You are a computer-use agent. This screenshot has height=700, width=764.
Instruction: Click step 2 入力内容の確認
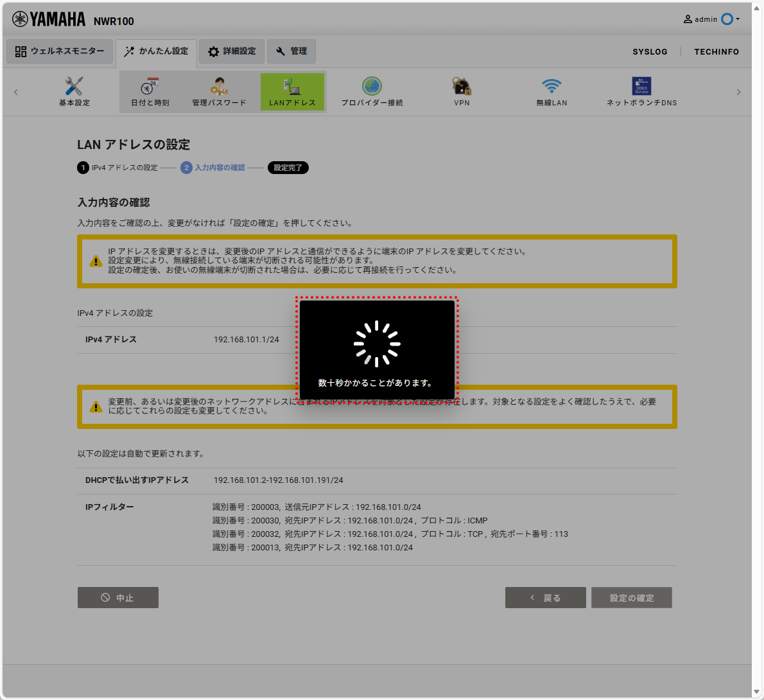pos(213,168)
